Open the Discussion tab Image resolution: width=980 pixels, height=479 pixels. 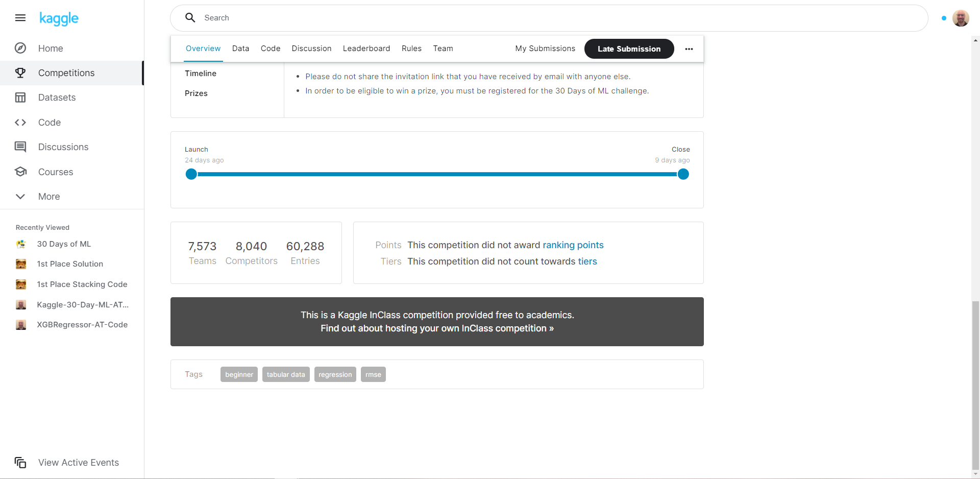pyautogui.click(x=311, y=49)
